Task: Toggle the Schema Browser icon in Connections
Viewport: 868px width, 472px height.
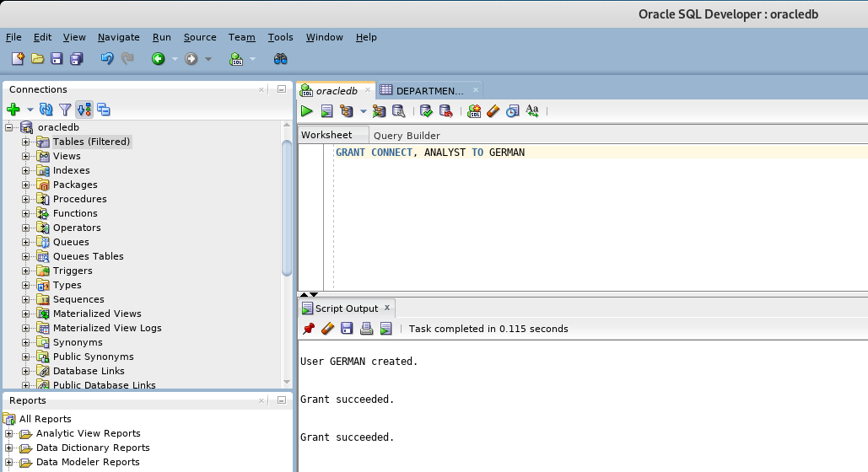Action: pyautogui.click(x=84, y=110)
